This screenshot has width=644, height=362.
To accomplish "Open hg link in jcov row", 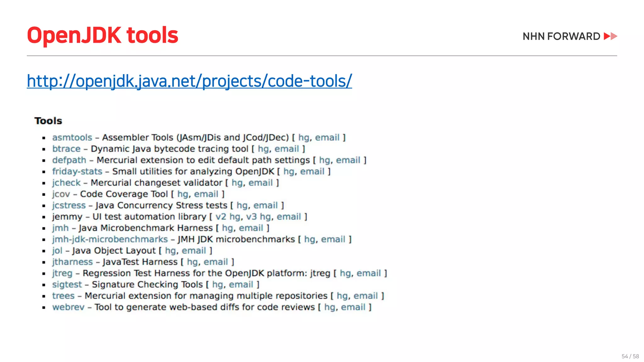I will [183, 194].
